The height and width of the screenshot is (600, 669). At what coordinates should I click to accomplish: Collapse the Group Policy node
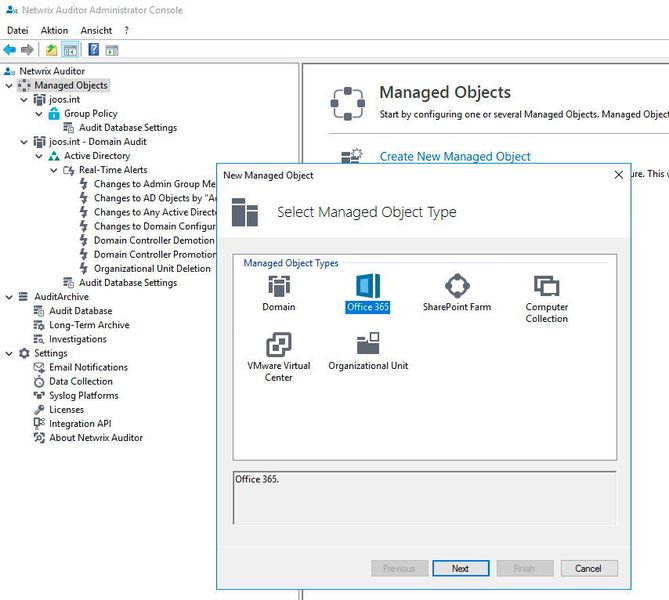tap(39, 114)
